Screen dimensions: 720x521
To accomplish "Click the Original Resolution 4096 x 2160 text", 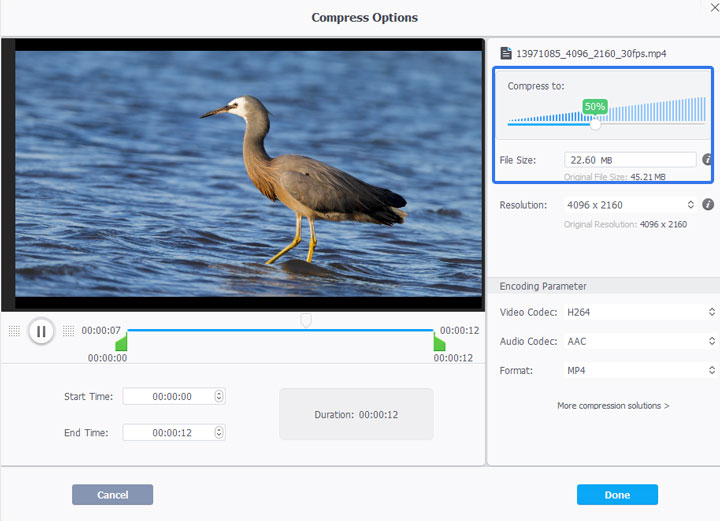I will click(625, 224).
